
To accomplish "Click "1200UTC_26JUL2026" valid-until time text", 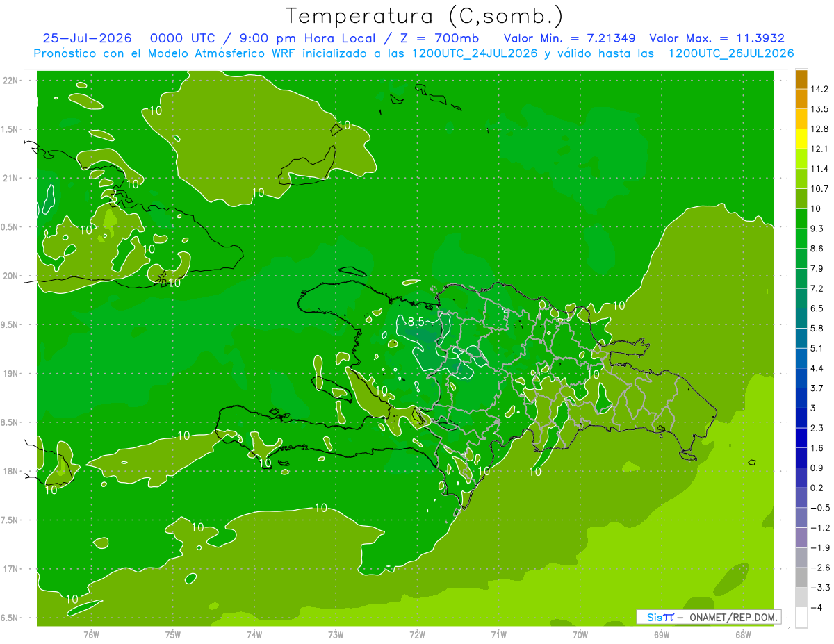I will pos(730,53).
